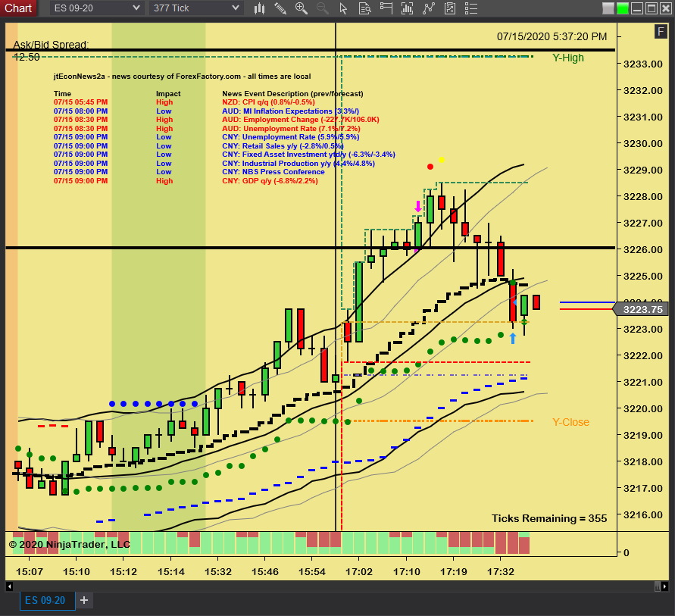675x616 pixels.
Task: Click the 17:02 time axis label
Action: tap(358, 572)
